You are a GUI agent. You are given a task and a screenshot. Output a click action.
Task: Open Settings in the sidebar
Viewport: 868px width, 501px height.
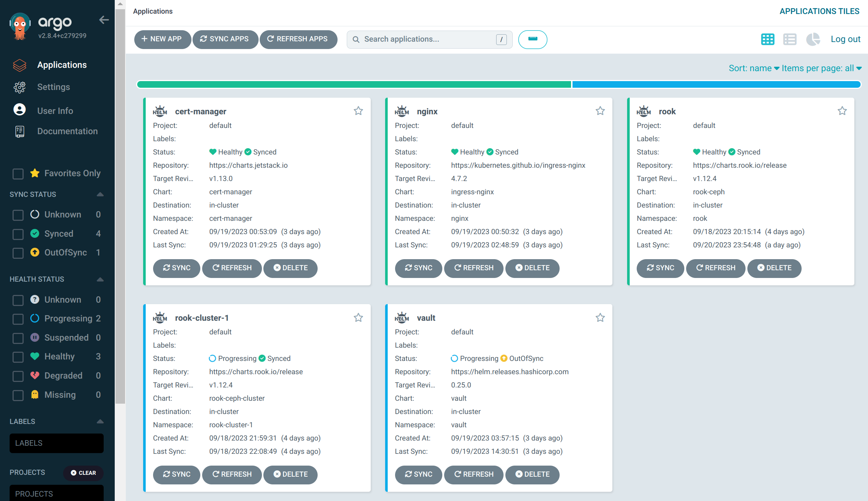tap(53, 87)
